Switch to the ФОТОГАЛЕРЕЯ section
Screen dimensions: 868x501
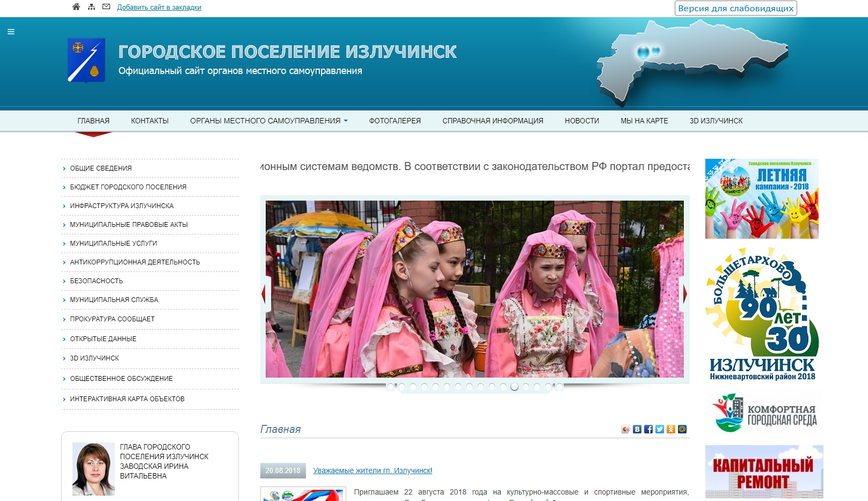394,121
